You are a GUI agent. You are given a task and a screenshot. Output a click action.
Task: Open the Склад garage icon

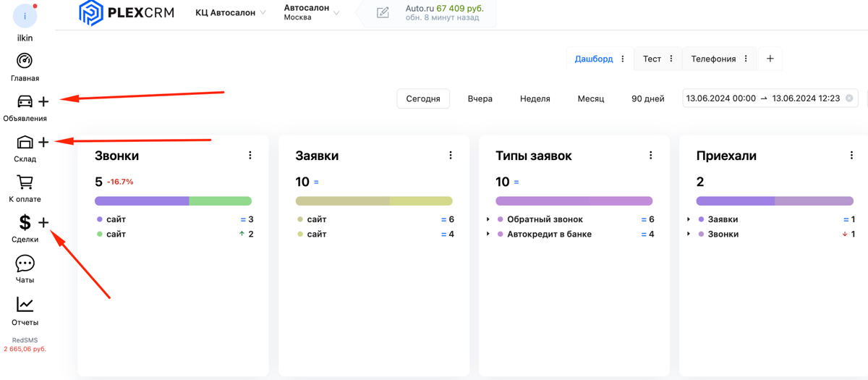click(25, 142)
